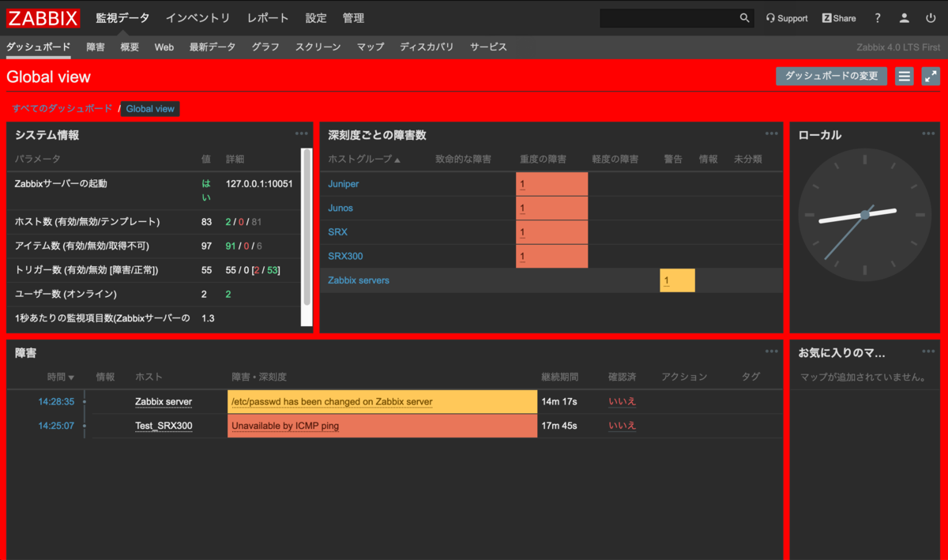This screenshot has width=948, height=560.
Task: Click the Global view page title
Action: coord(49,77)
